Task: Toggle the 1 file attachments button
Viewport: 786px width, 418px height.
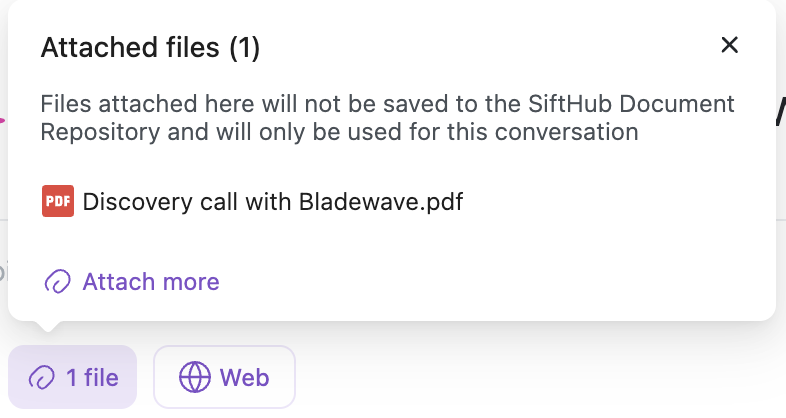Action: 72,377
